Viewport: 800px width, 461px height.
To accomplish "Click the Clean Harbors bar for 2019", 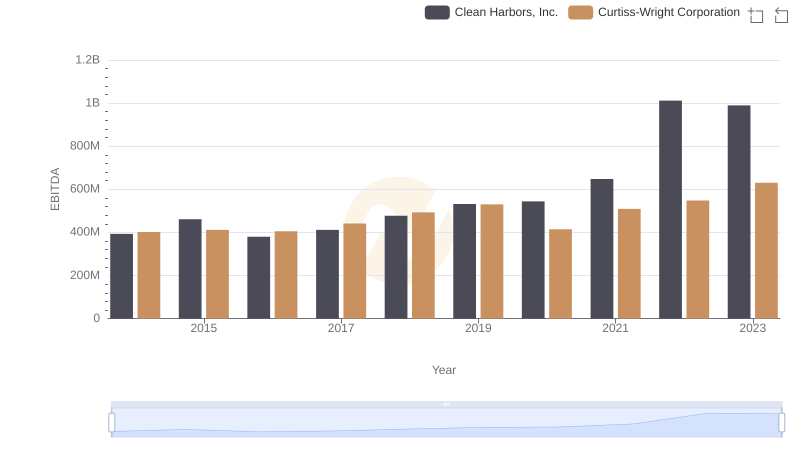I will pos(464,261).
